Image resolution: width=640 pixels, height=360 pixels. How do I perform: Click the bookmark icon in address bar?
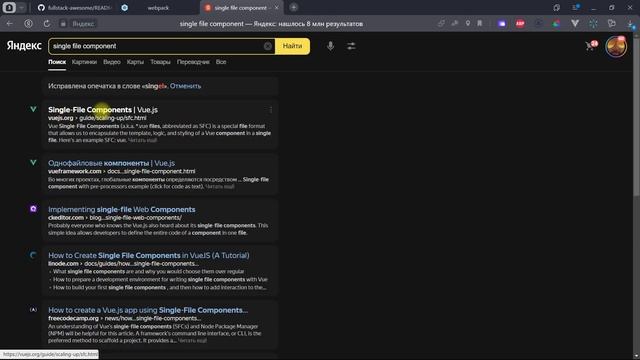480,24
